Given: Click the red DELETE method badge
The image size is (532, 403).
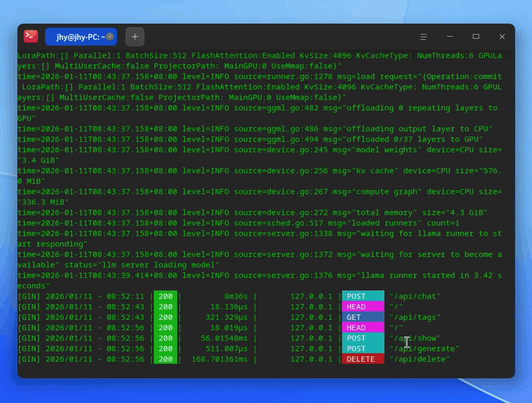Looking at the screenshot, I should 363,359.
